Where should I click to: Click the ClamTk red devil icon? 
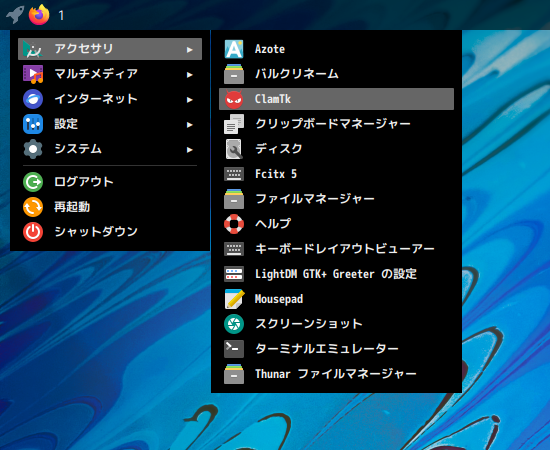(x=234, y=99)
